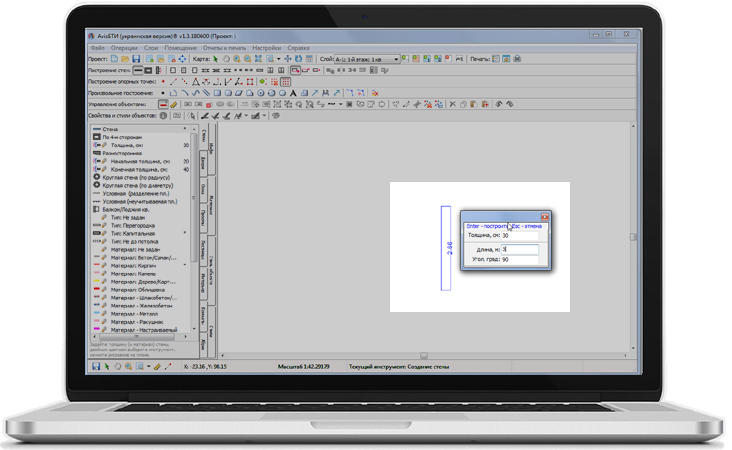Click the save project floppy disk icon
Screen dimensions: 732x450
(136, 59)
